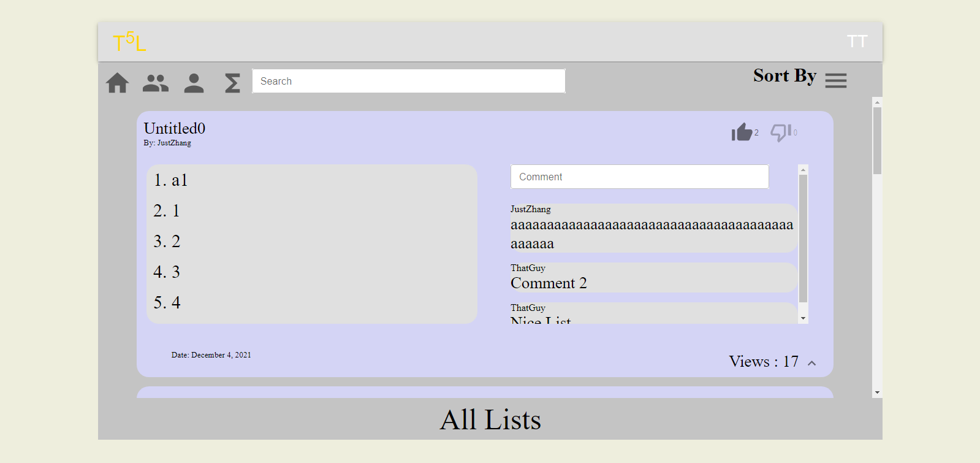Click the T5L logo
Screen dimensions: 980x463
point(129,42)
